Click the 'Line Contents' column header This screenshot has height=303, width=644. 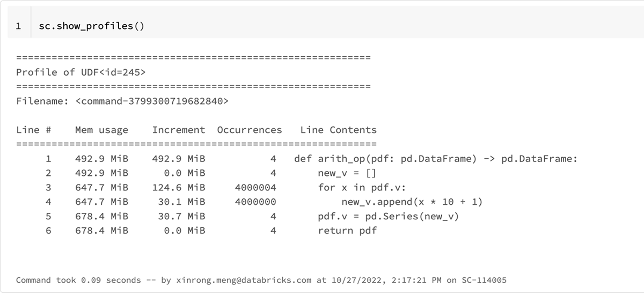[338, 130]
